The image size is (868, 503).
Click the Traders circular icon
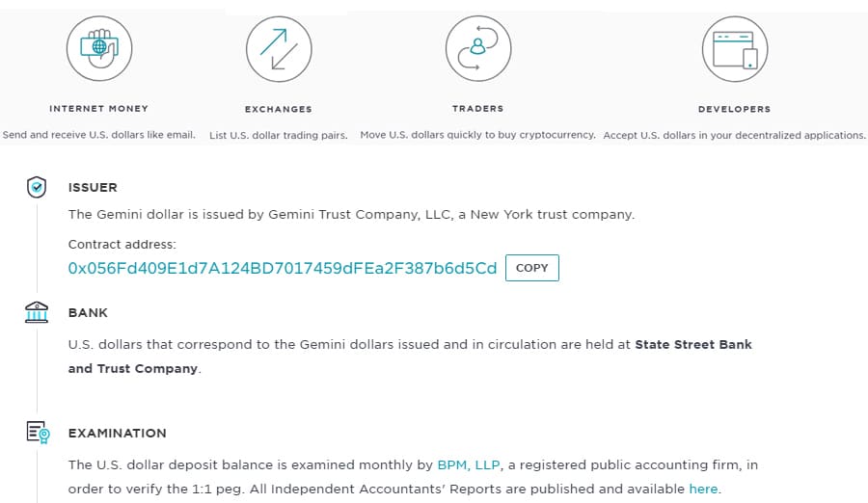click(x=477, y=48)
